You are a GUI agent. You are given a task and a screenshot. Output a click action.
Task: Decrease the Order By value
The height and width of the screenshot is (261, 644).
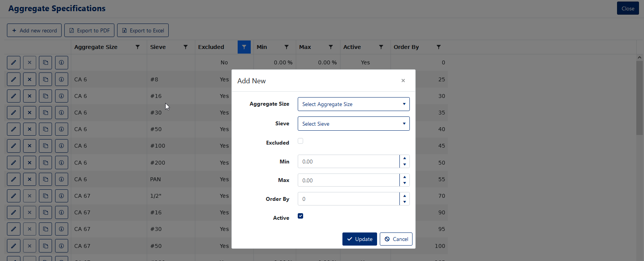point(404,202)
